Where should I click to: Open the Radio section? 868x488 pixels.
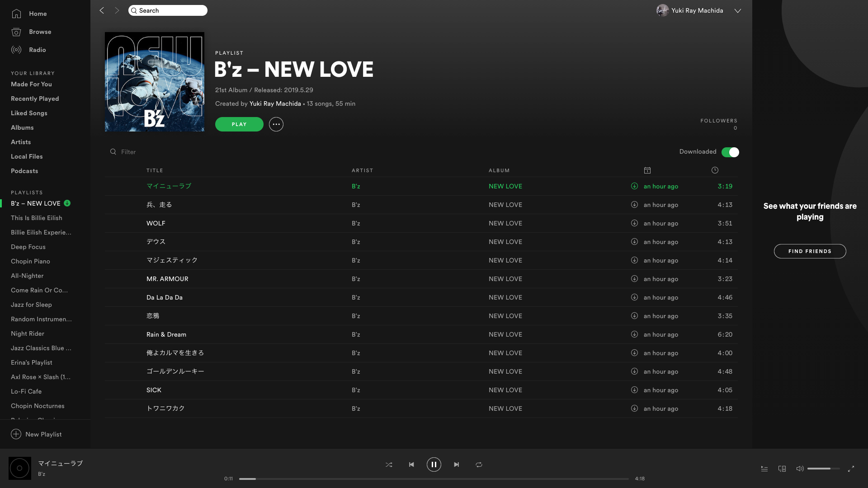[x=28, y=50]
